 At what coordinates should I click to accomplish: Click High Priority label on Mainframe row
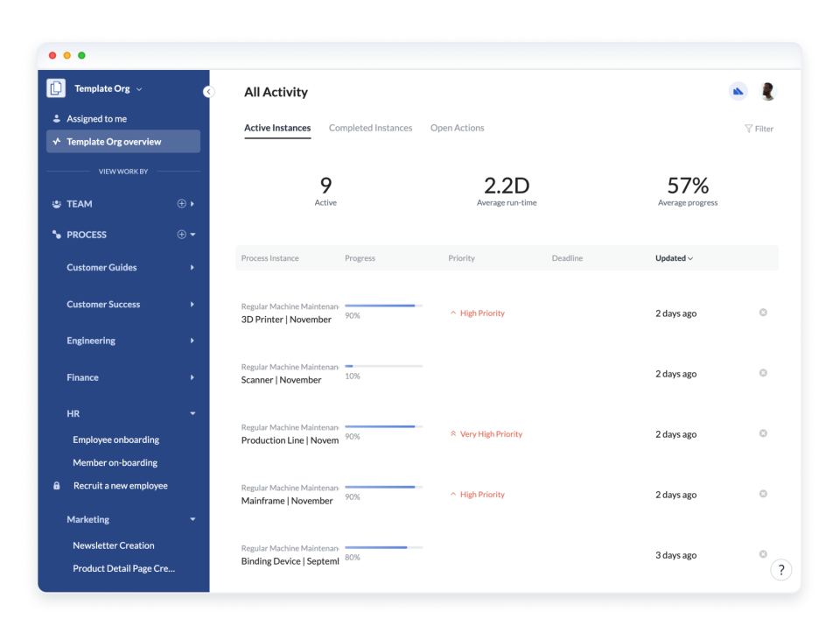pyautogui.click(x=478, y=494)
